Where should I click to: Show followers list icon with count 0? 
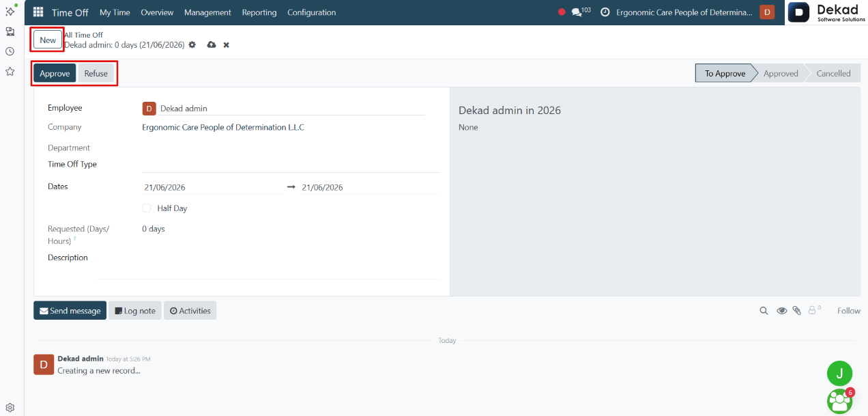[815, 310]
